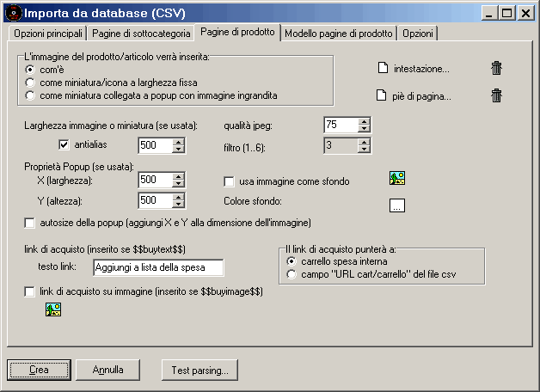The height and width of the screenshot is (392, 540).
Task: Enable the antialias checkbox
Action: (64, 144)
